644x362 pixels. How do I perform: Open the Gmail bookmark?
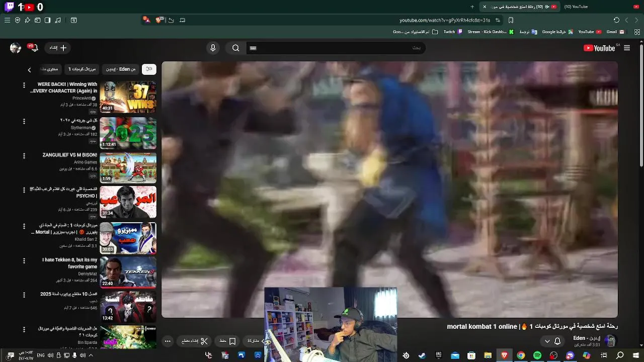[x=615, y=32]
